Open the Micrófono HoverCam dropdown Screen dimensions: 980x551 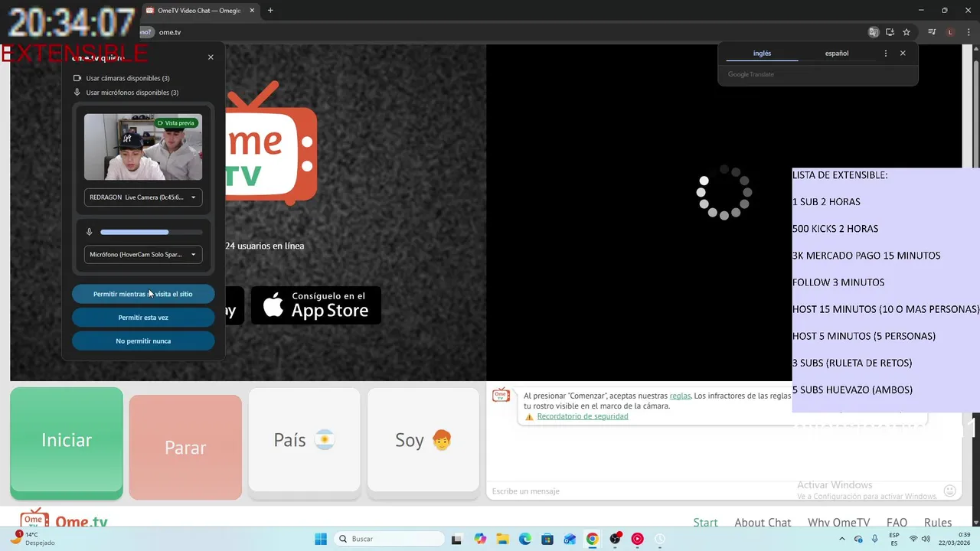[x=143, y=254]
